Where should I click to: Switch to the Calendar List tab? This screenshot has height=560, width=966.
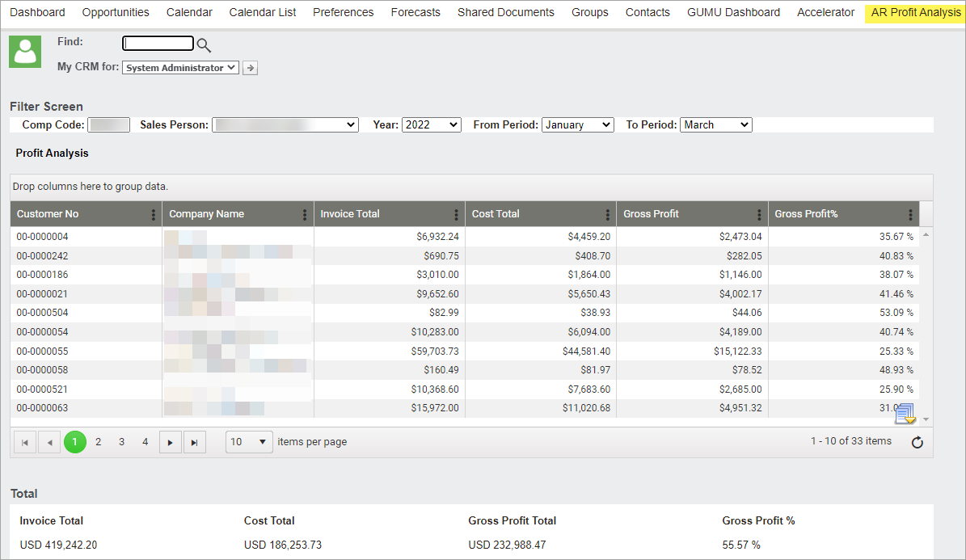coord(263,12)
